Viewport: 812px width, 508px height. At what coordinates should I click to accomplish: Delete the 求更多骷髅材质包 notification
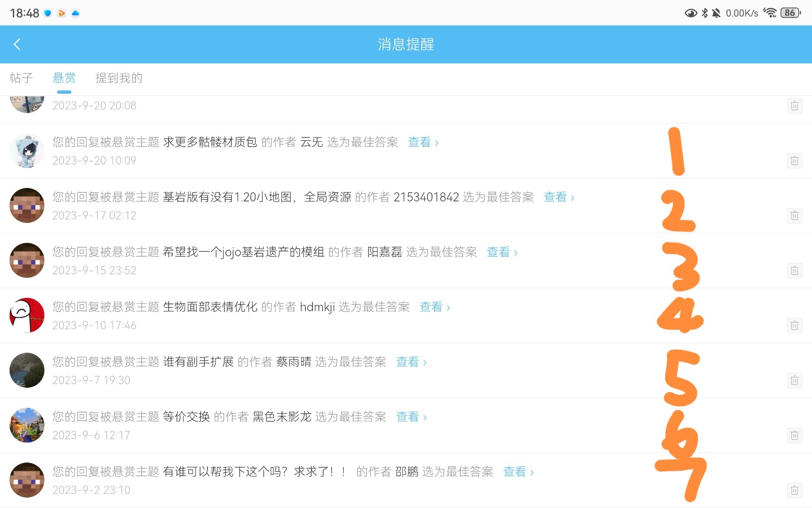pos(794,161)
